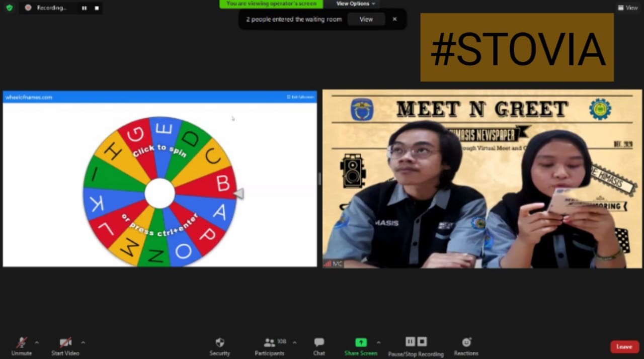
Task: Click the speaker video tile
Action: [x=482, y=178]
